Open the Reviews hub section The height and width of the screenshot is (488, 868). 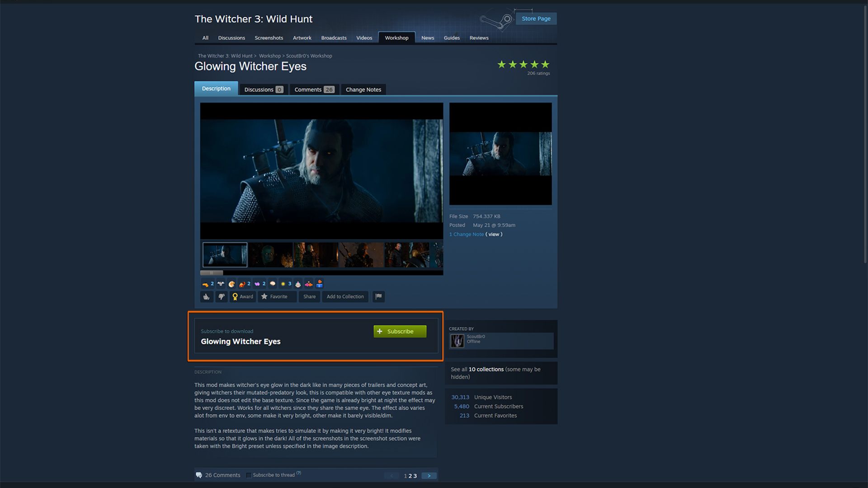[479, 38]
